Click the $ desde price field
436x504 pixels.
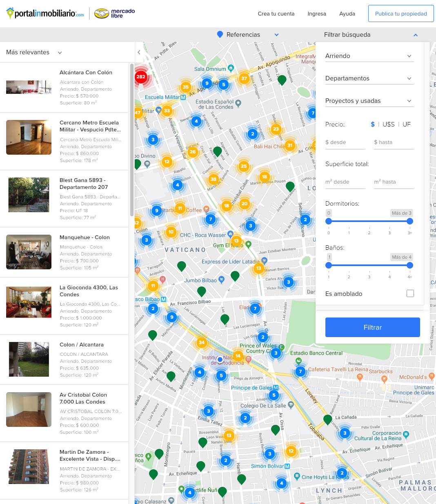pyautogui.click(x=345, y=142)
